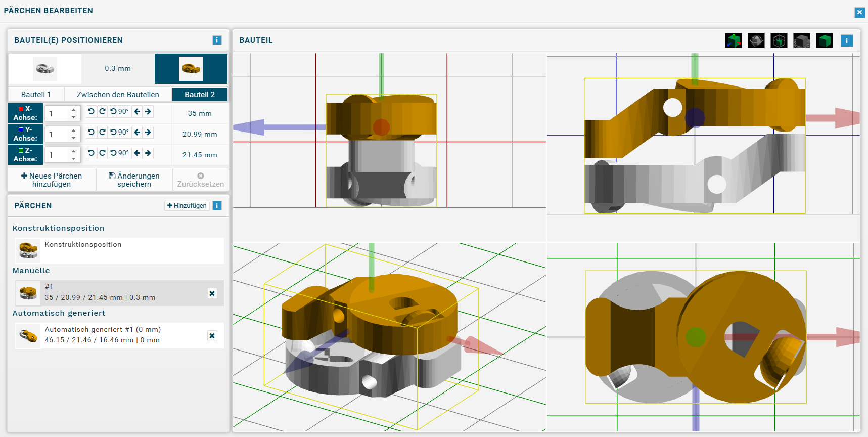The width and height of the screenshot is (868, 437).
Task: Click 'Neues Pärchen hinzufügen' button
Action: tap(52, 180)
